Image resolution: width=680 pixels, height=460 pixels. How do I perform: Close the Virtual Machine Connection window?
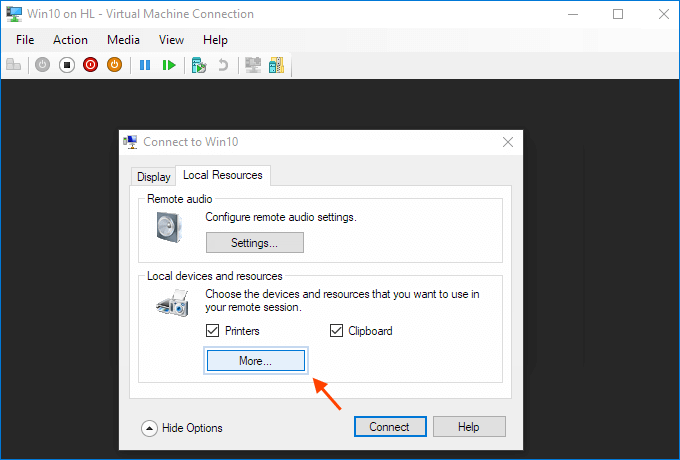pos(664,14)
